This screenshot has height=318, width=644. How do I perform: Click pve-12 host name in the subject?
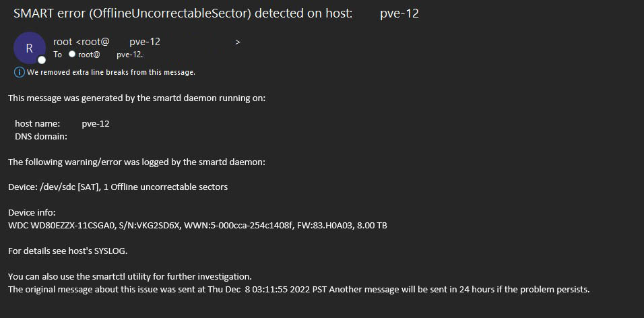399,13
